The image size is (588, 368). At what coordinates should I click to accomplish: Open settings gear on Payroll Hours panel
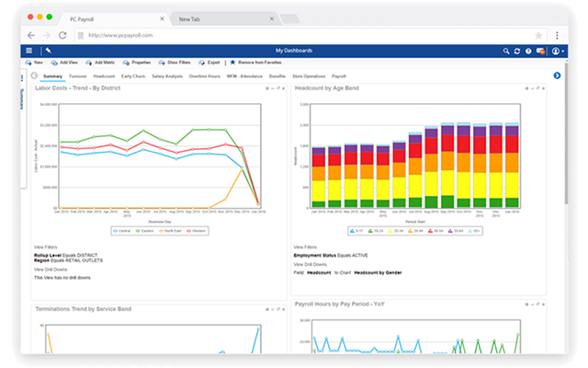(526, 305)
